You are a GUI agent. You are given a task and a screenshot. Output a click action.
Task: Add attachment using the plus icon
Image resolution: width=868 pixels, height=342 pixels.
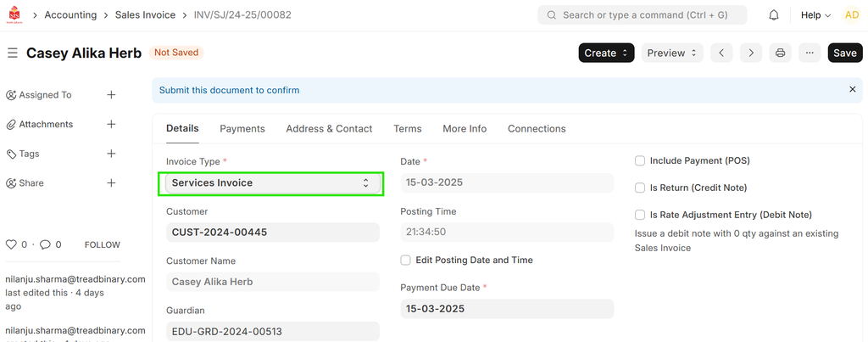(111, 124)
